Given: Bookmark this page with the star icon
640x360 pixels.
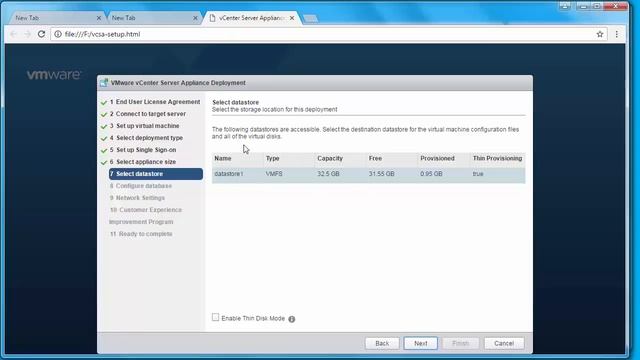Looking at the screenshot, I should pyautogui.click(x=600, y=34).
